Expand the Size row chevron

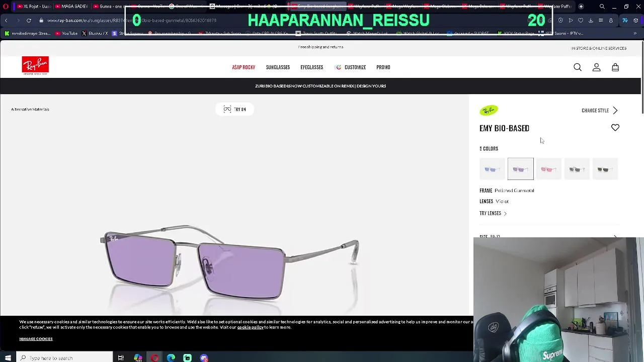click(615, 236)
